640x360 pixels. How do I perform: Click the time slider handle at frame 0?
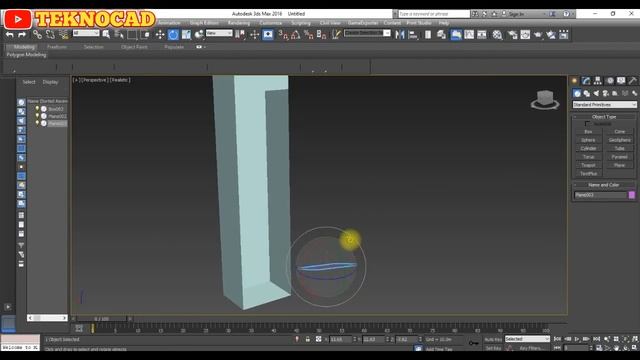pyautogui.click(x=101, y=319)
